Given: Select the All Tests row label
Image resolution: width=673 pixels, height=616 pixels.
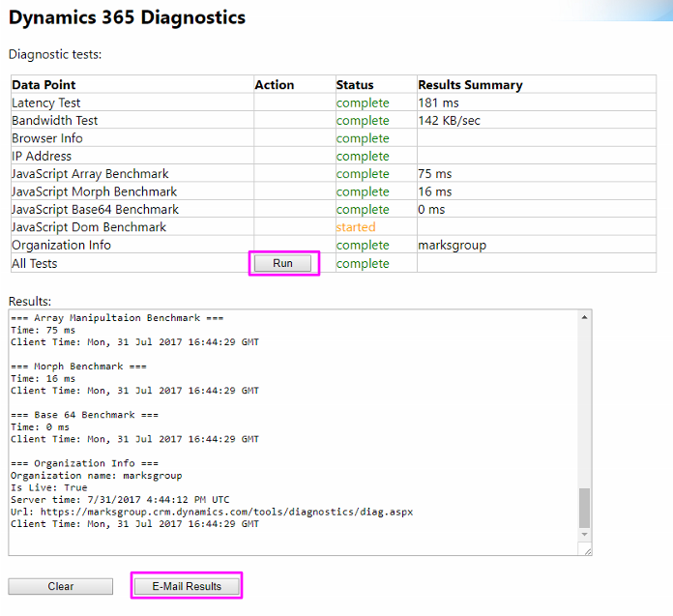Looking at the screenshot, I should (35, 264).
